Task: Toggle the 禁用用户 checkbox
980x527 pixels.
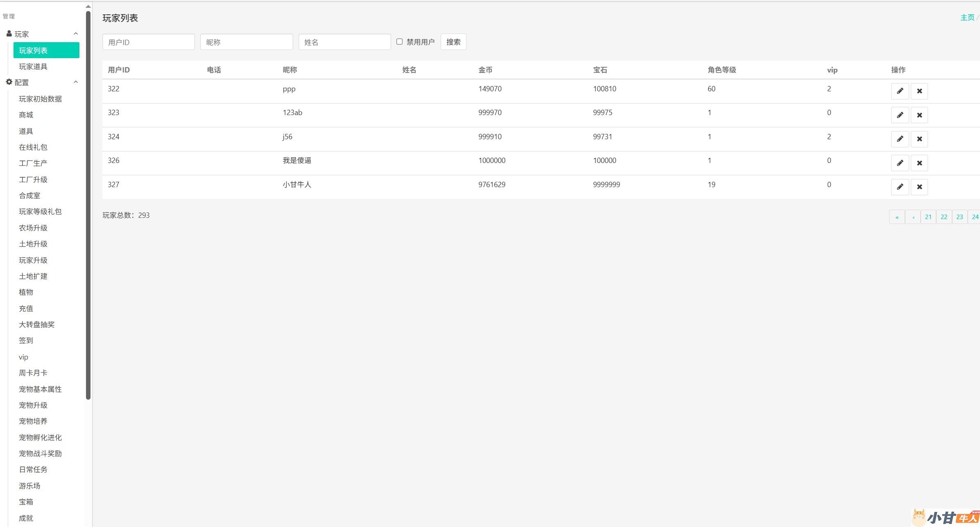Action: point(399,42)
